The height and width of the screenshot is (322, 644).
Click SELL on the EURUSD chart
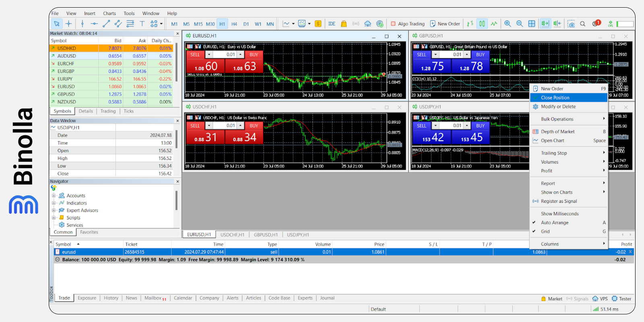[x=195, y=55]
